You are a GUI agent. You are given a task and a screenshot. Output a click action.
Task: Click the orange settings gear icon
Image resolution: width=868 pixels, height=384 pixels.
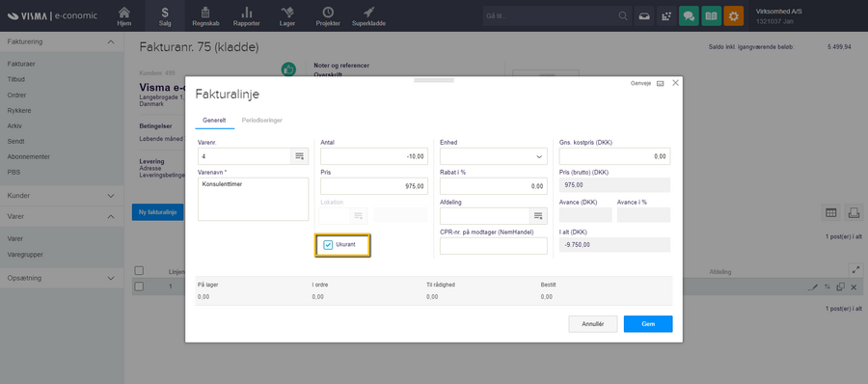(x=734, y=15)
